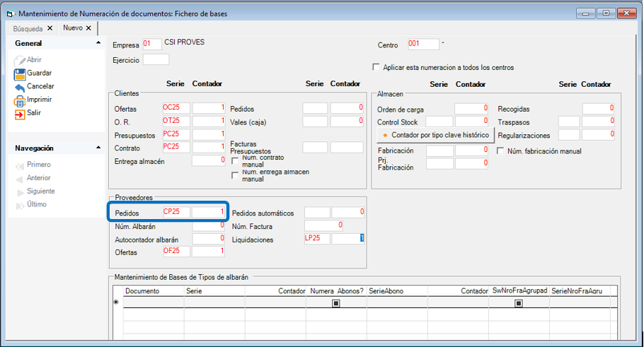The height and width of the screenshot is (347, 644).
Task: Click Proveedores Pedidos serie field CP25
Action: (176, 212)
